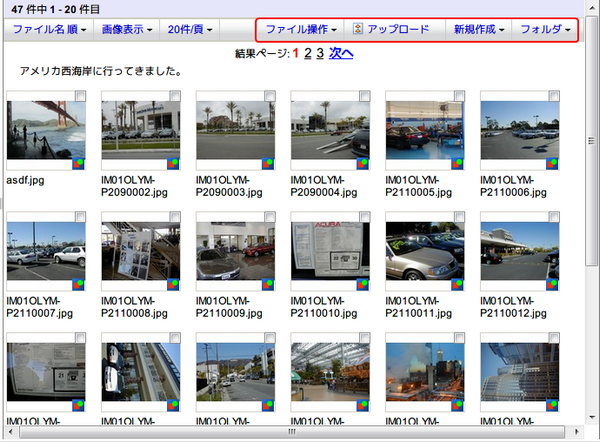Click the badge icon on IM01OLYM-P2110010.jpg

[363, 285]
